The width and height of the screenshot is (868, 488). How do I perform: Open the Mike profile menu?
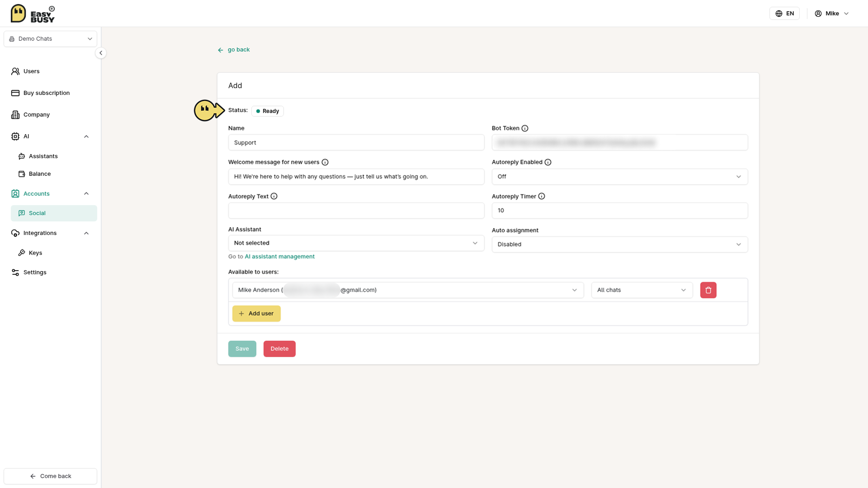point(832,14)
